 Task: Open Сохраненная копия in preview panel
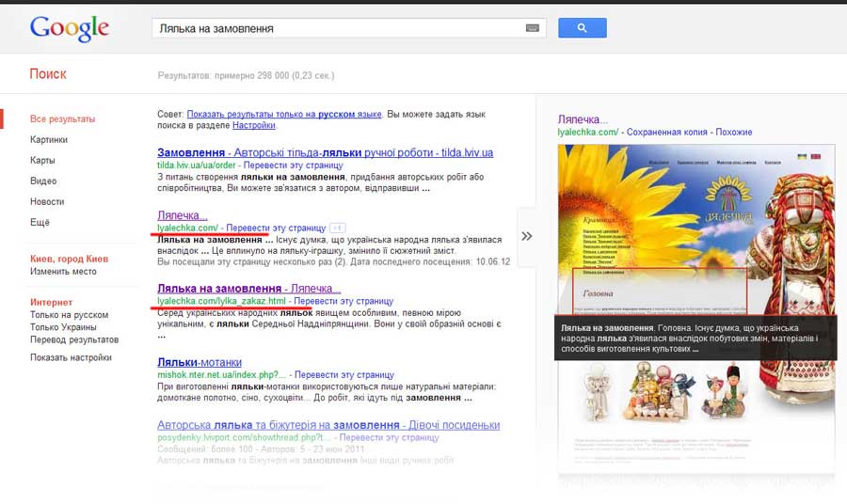pyautogui.click(x=666, y=133)
